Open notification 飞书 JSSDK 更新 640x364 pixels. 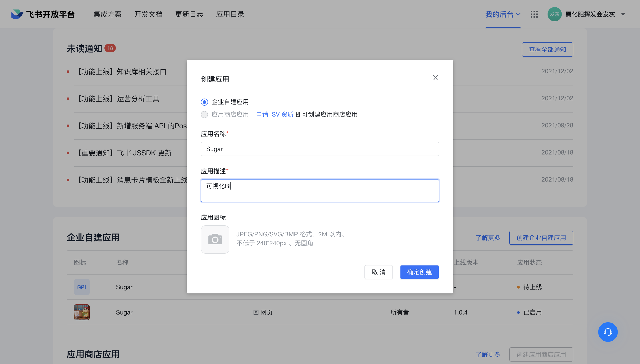pos(123,153)
